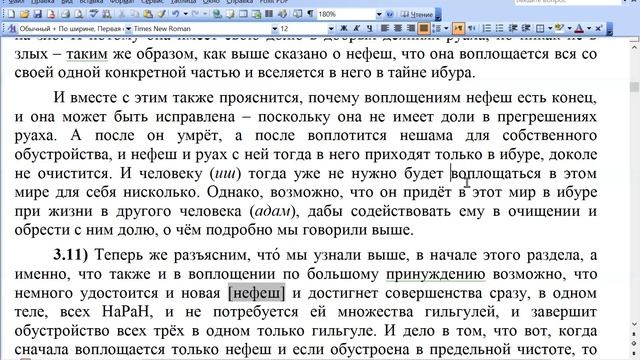
Task: Show the Drawing toolbar
Action: [282, 14]
